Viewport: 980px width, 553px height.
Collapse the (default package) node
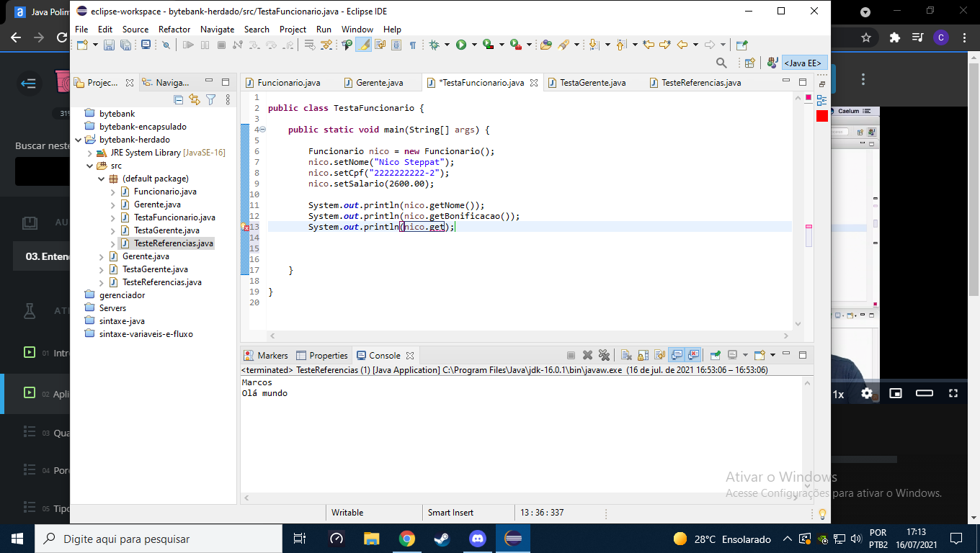click(x=101, y=179)
